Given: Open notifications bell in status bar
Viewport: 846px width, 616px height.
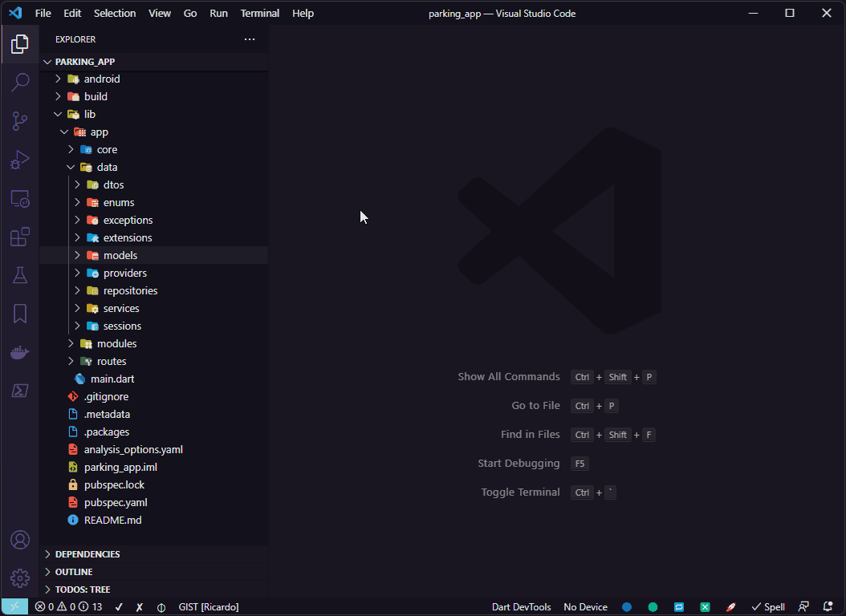Looking at the screenshot, I should point(828,607).
